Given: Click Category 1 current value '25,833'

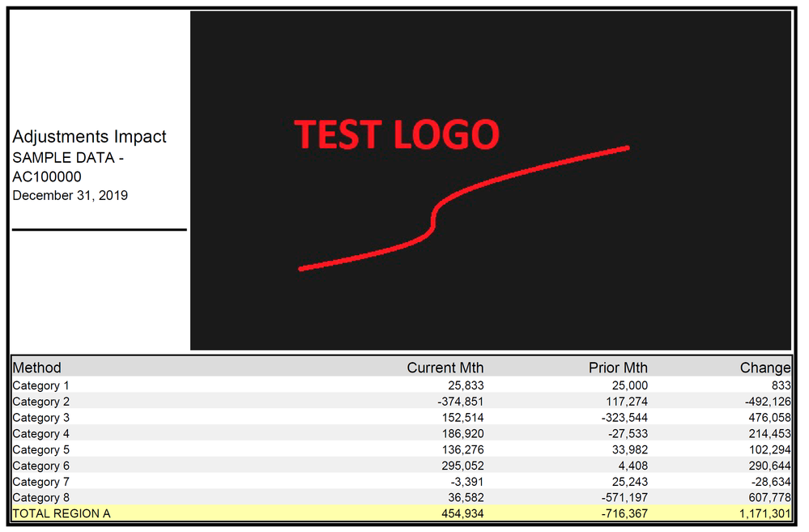Looking at the screenshot, I should [466, 385].
